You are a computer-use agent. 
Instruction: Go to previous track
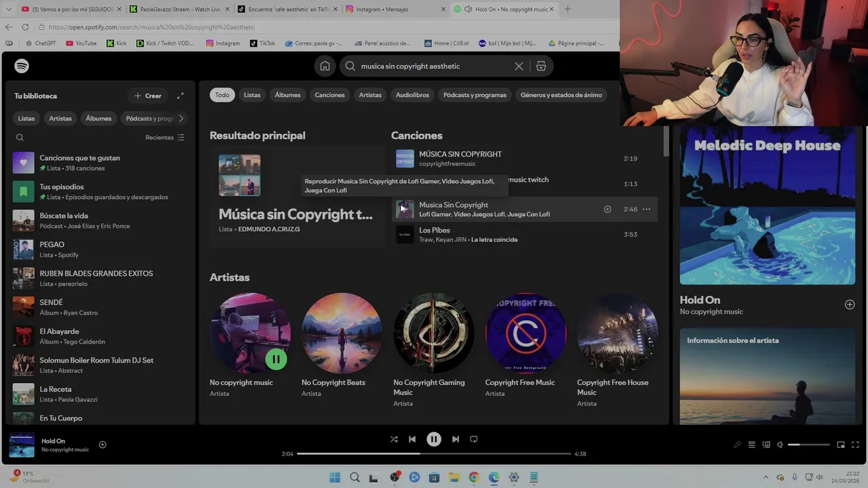tap(412, 439)
